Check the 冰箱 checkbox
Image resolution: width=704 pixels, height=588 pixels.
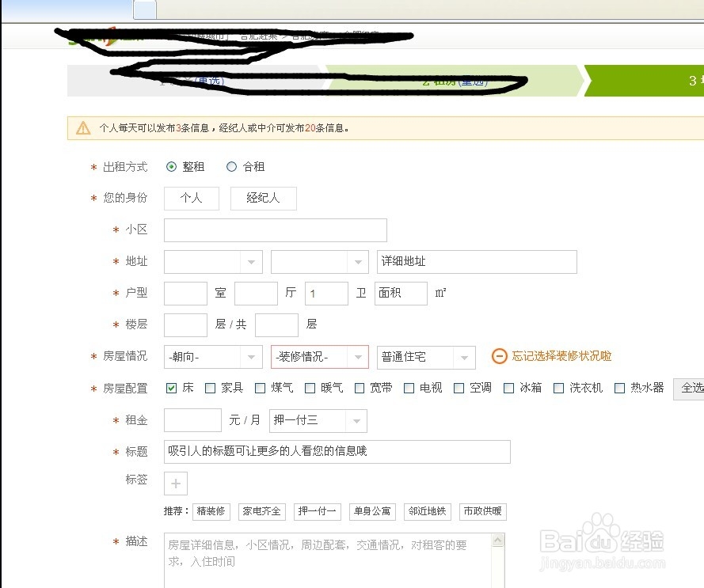508,389
